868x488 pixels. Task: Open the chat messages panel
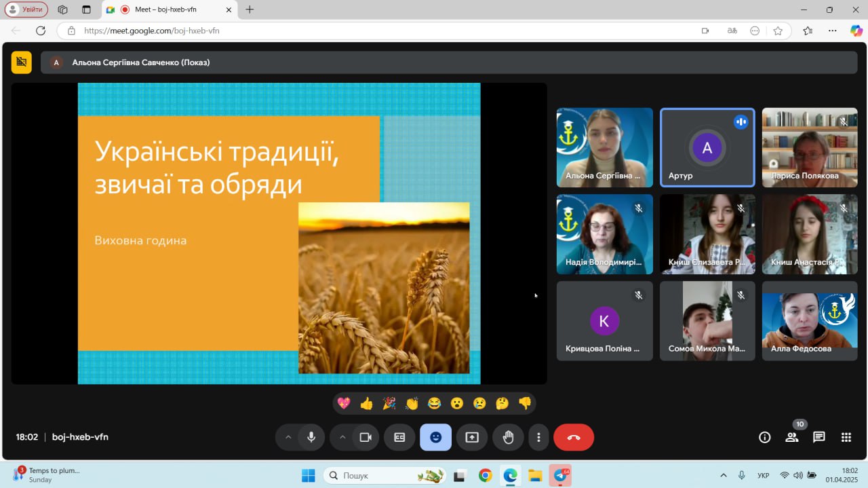818,437
